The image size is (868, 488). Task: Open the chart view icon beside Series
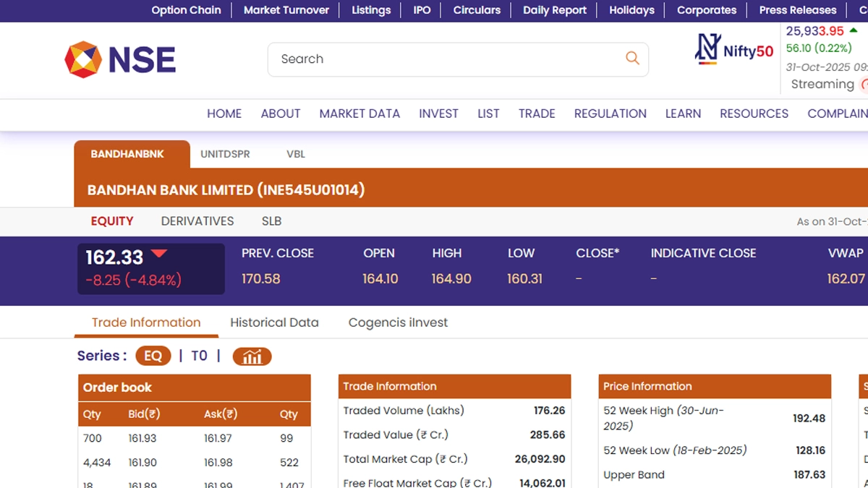click(x=252, y=356)
